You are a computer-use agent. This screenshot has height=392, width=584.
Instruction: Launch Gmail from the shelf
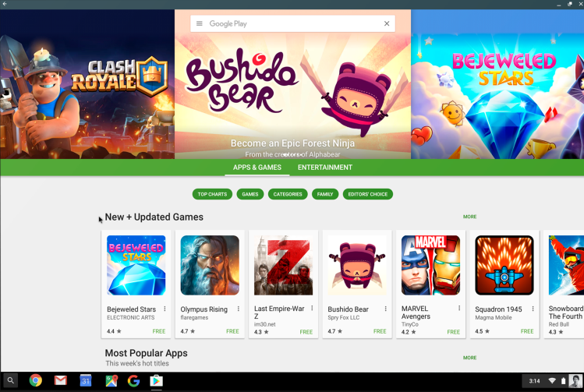(60, 380)
